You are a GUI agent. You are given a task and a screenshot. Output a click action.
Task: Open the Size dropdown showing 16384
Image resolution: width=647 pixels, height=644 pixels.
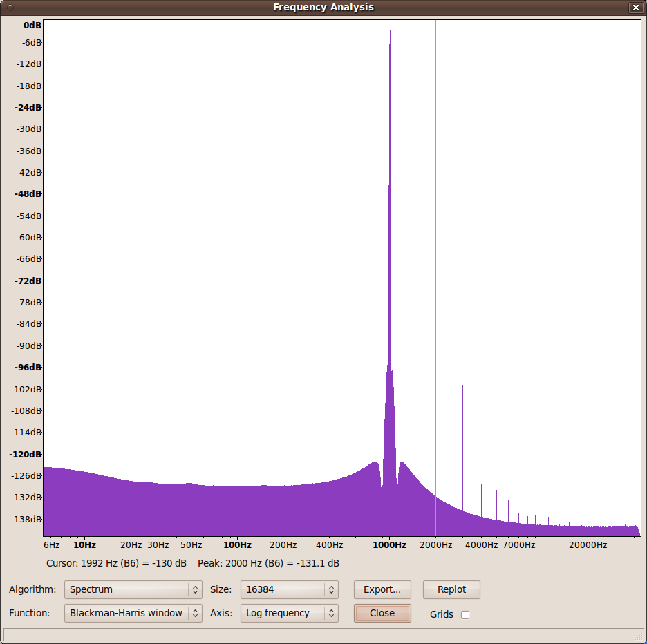click(289, 589)
